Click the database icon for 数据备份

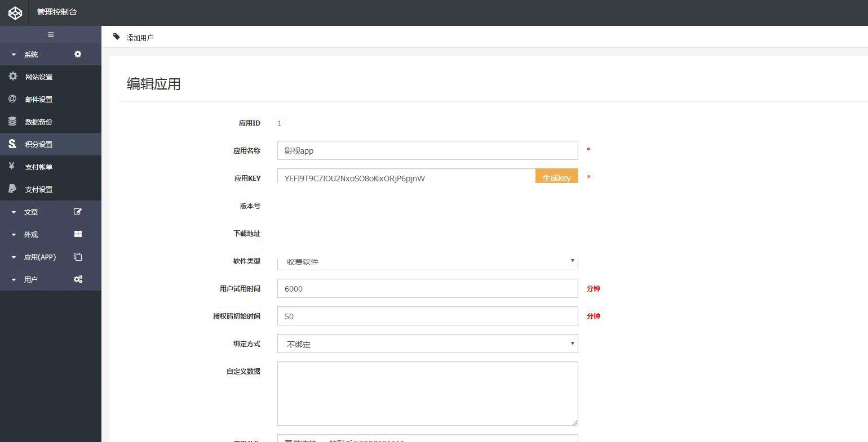[12, 121]
